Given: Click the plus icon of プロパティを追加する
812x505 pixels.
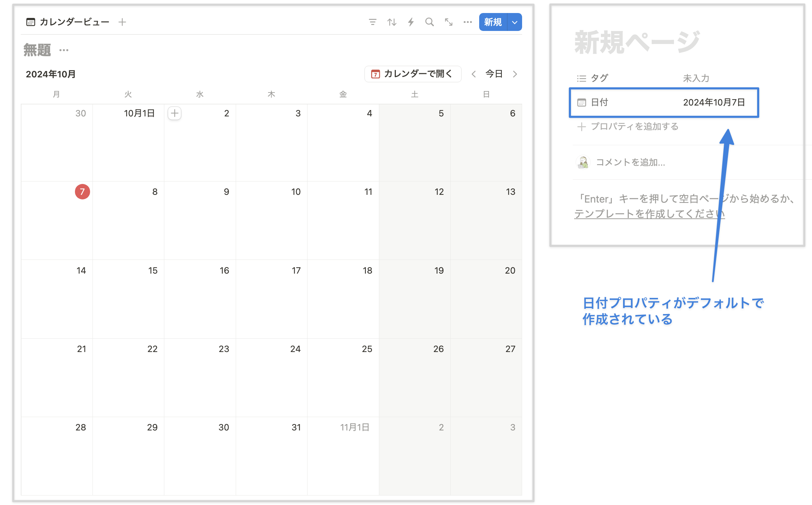Looking at the screenshot, I should pos(582,127).
